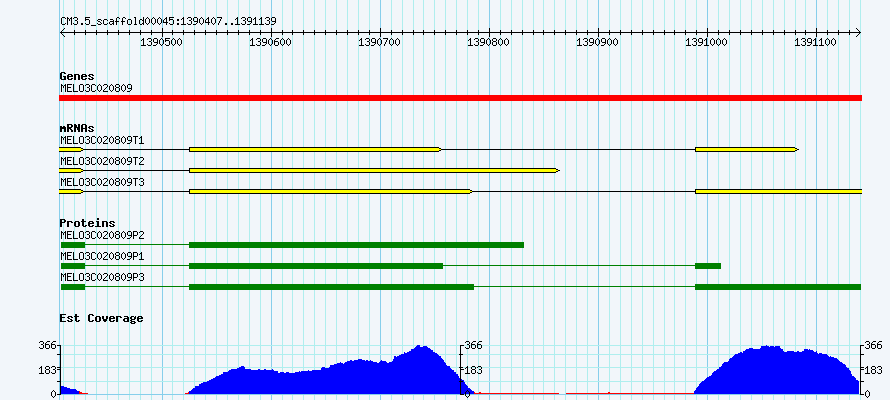
Task: Open the mRNAs track heading
Action: tap(77, 128)
